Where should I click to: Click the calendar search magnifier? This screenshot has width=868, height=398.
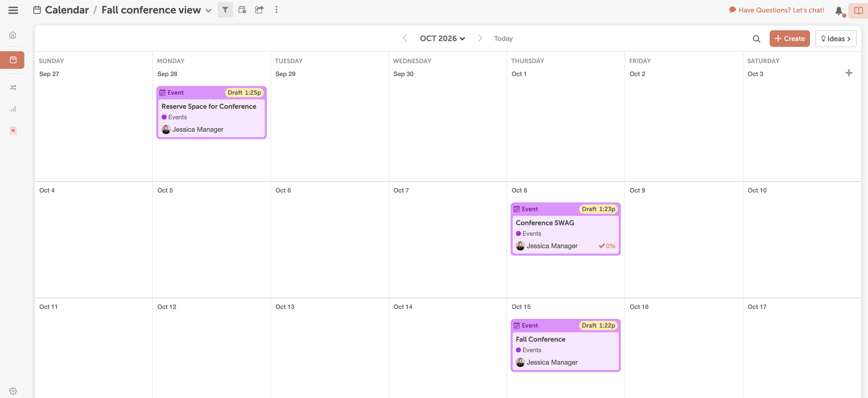click(756, 39)
